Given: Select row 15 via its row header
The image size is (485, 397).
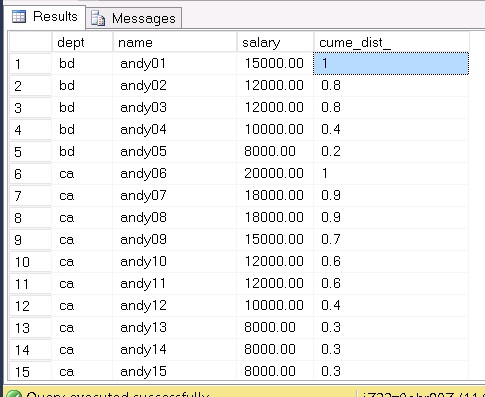Looking at the screenshot, I should (x=30, y=372).
